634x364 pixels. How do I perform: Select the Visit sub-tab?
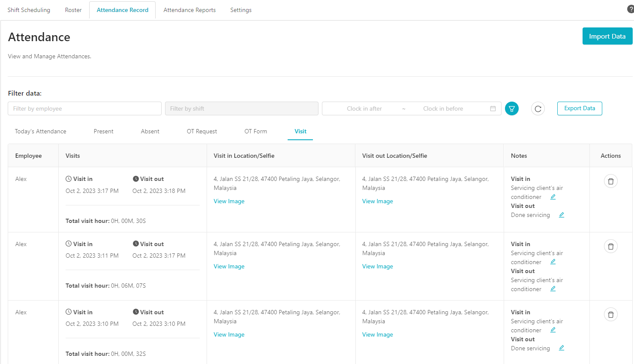300,131
